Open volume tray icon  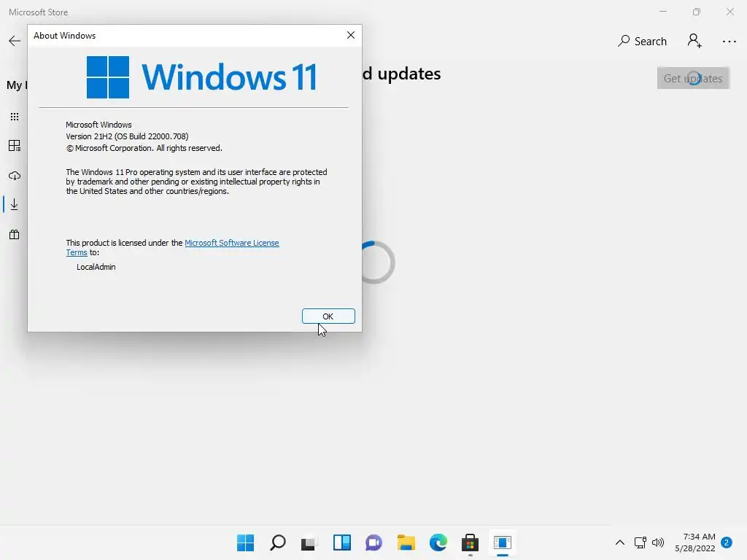(658, 542)
